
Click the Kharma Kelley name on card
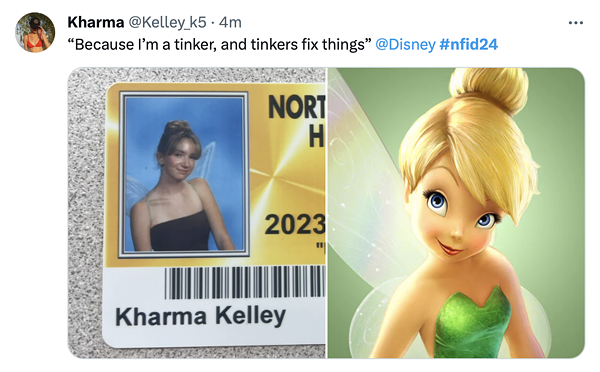pyautogui.click(x=201, y=317)
